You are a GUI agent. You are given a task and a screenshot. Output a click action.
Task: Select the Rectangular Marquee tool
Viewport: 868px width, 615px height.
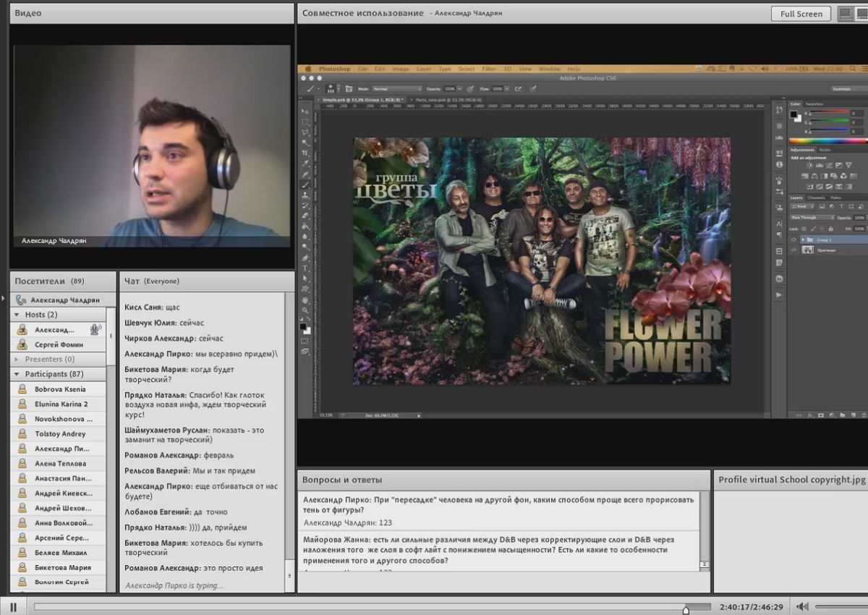(306, 122)
